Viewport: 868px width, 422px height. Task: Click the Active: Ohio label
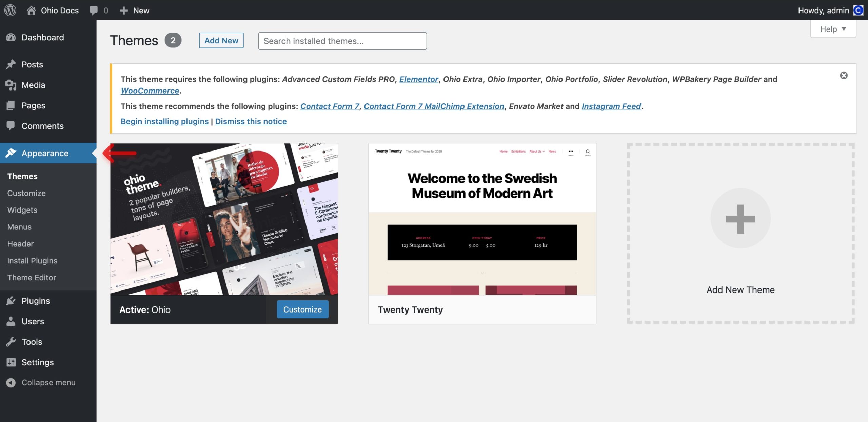pyautogui.click(x=145, y=309)
